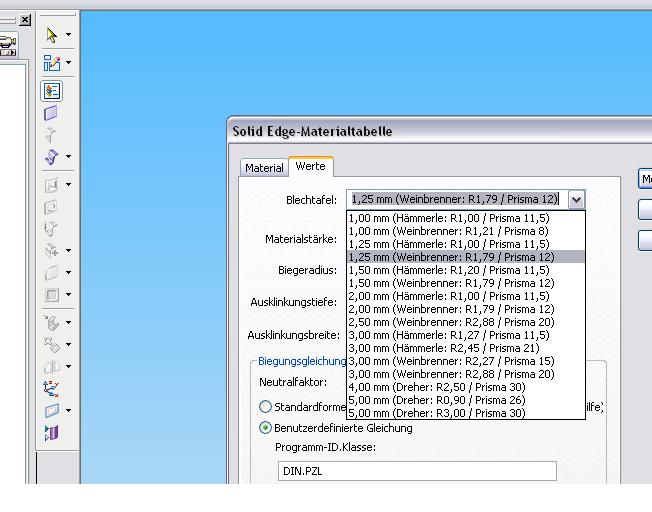The image size is (652, 512).
Task: Click the Neutralfaktor label
Action: click(293, 382)
